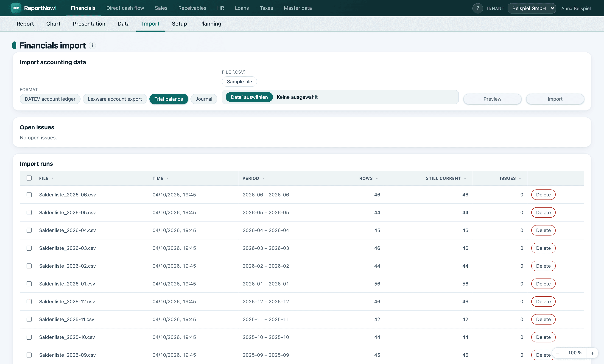
Task: Sort by ROWS column arrow
Action: pos(377,178)
